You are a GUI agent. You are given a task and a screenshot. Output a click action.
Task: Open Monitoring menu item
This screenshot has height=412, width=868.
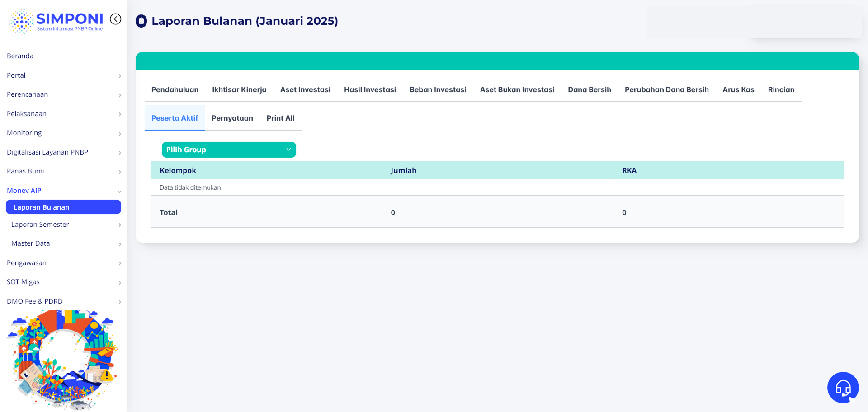24,133
